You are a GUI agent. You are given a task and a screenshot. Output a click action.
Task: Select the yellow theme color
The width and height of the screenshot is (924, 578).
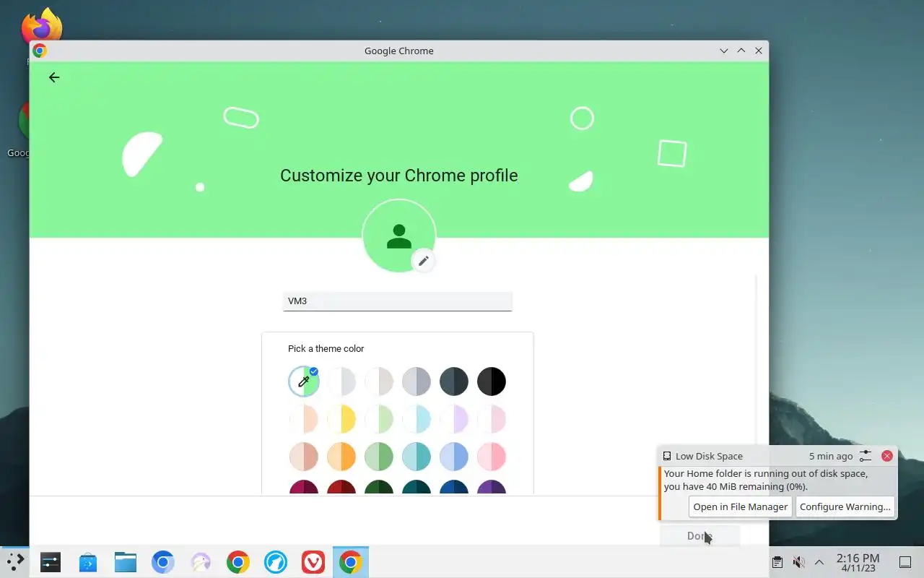[341, 419]
